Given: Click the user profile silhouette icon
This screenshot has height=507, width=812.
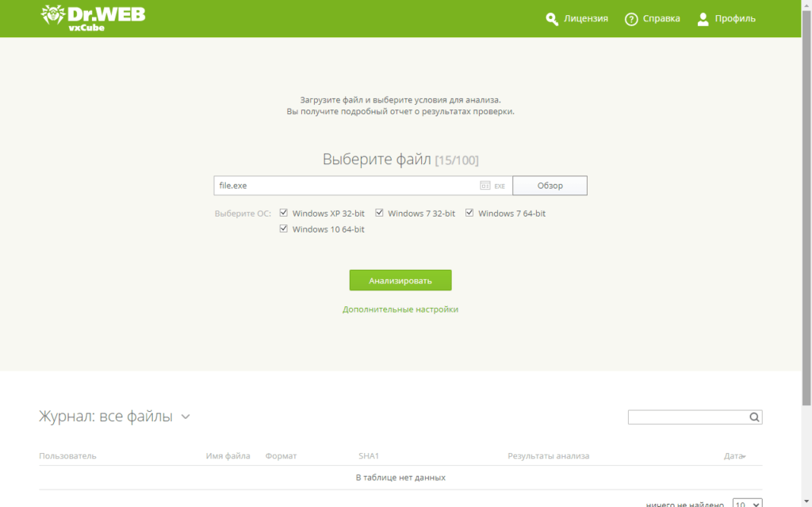Looking at the screenshot, I should click(703, 19).
